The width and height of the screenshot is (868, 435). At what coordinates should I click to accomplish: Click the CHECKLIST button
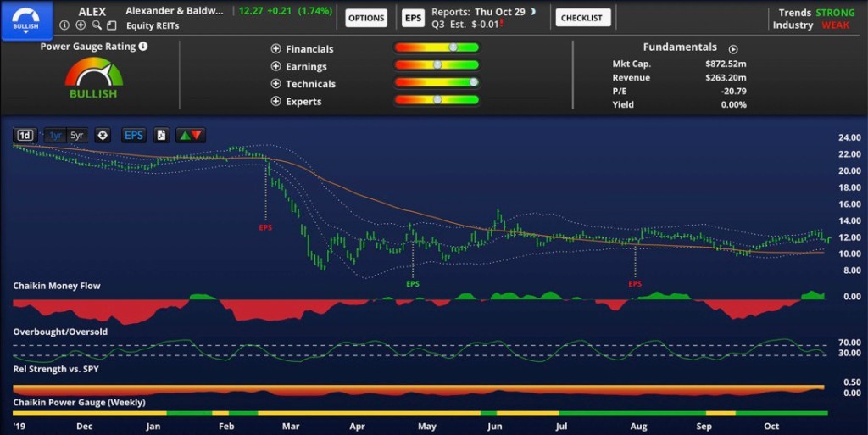tap(582, 18)
